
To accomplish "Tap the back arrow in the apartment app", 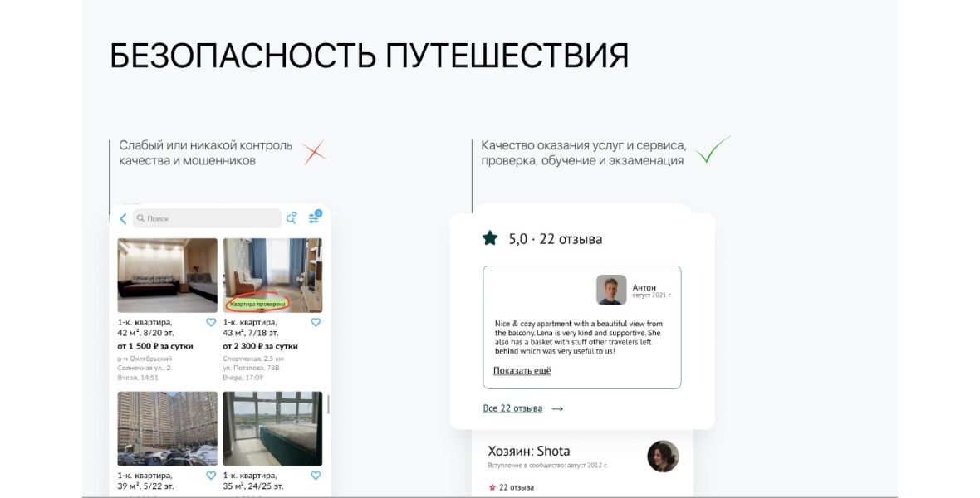I will click(123, 218).
